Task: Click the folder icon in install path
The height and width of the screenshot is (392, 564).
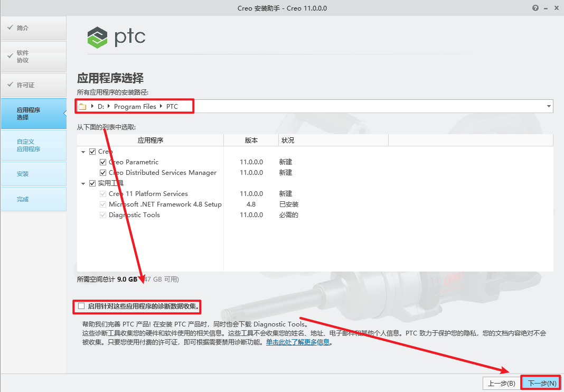Action: [x=82, y=107]
